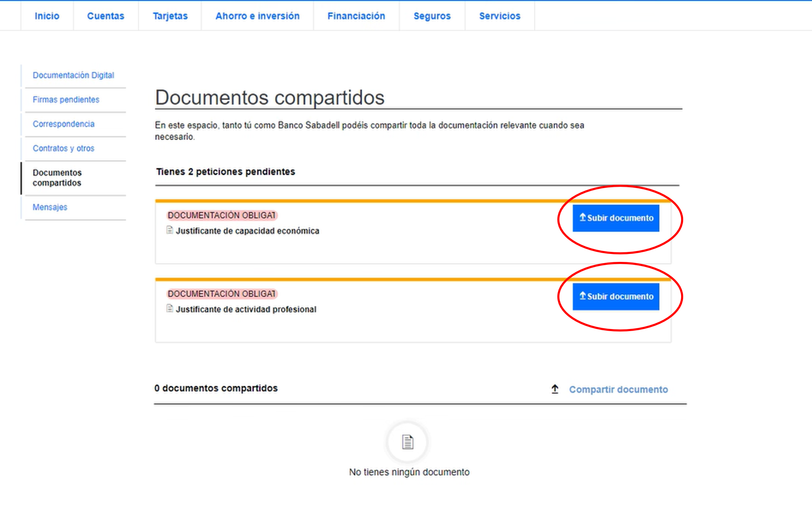This screenshot has width=812, height=525.
Task: Click the 0 documentos compartidos heading
Action: pyautogui.click(x=216, y=388)
